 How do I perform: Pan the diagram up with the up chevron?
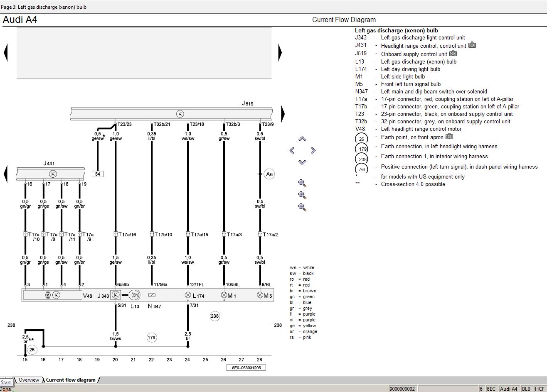pyautogui.click(x=302, y=139)
